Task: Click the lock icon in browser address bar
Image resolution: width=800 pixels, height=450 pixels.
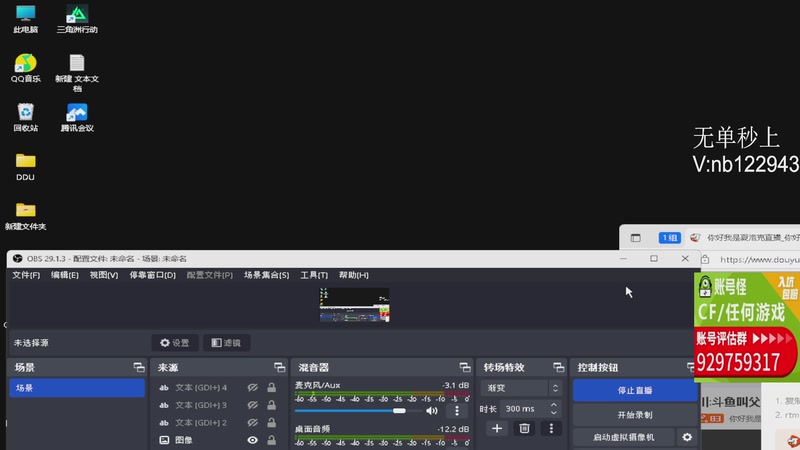Action: tap(705, 260)
